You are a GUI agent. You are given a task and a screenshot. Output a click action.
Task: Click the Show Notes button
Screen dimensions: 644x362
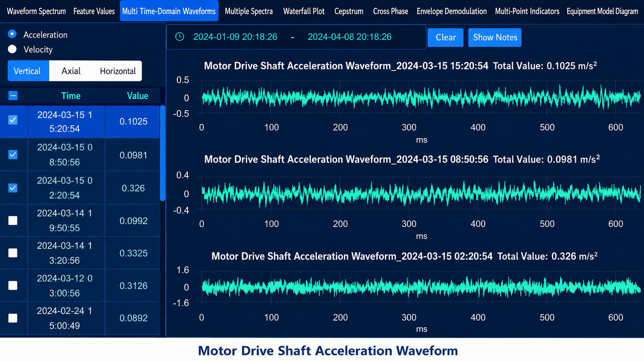tap(495, 37)
